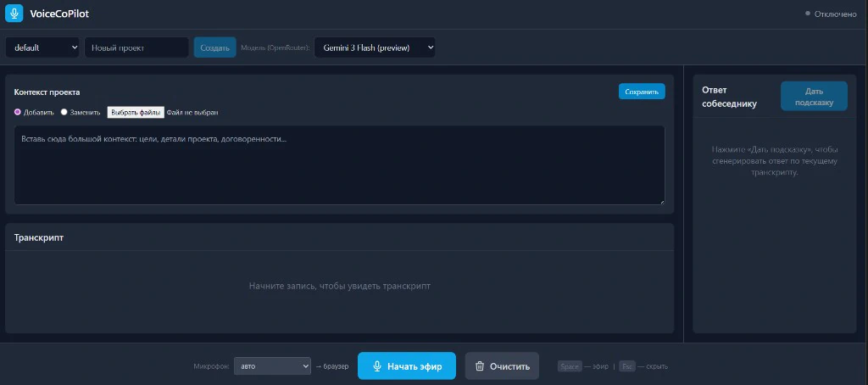Click the Микрофон label
The height and width of the screenshot is (385, 868).
tap(211, 366)
